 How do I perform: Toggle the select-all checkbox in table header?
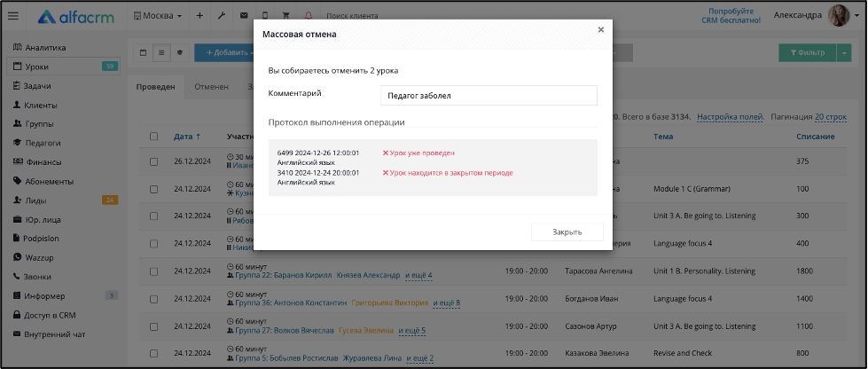pos(154,137)
